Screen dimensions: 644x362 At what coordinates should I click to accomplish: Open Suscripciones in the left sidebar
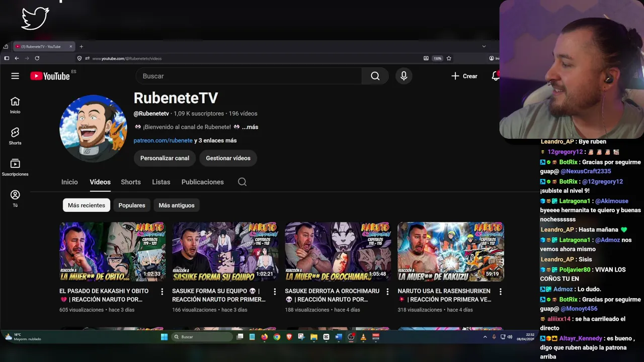[15, 167]
